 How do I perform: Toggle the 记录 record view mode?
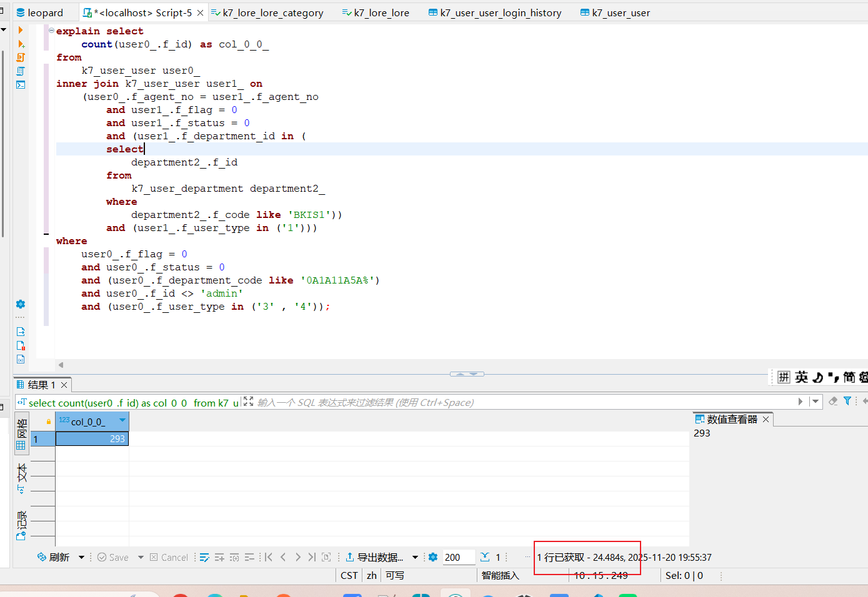click(21, 525)
